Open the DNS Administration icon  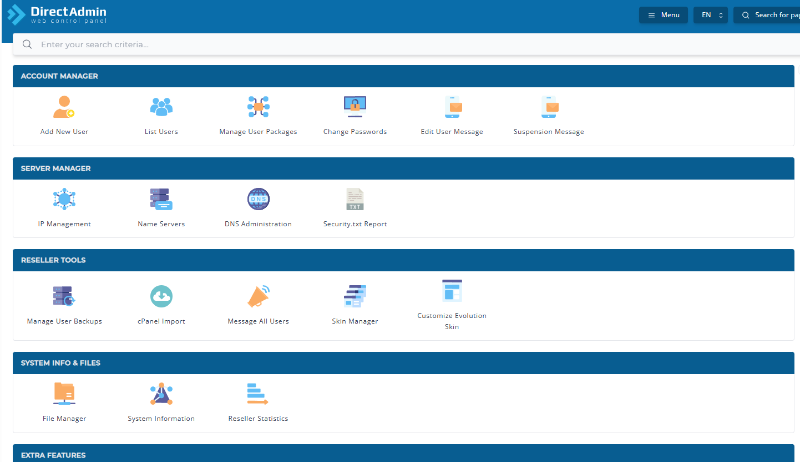coord(258,199)
